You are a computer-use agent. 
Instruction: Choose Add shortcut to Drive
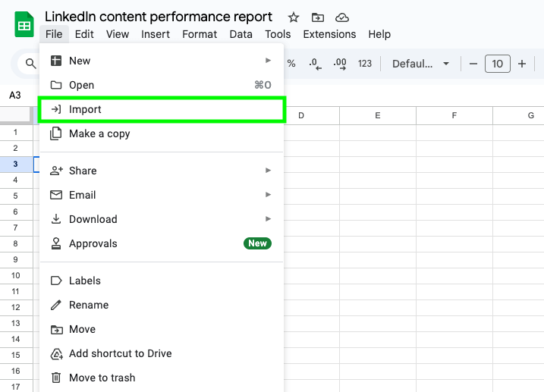coord(162,353)
